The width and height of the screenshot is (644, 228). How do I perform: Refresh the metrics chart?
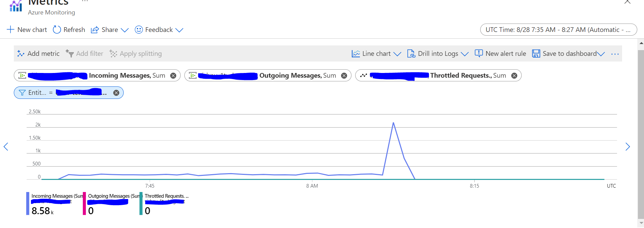point(69,30)
